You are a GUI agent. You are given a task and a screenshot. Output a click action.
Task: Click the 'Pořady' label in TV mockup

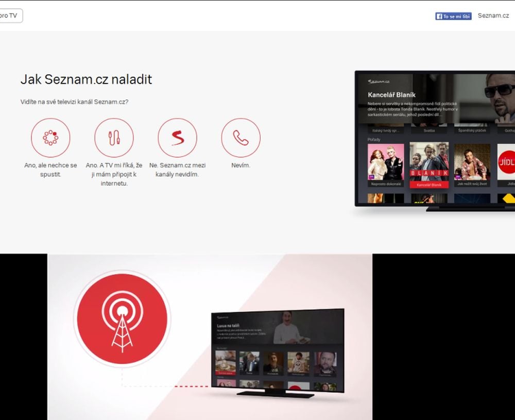[x=374, y=140]
